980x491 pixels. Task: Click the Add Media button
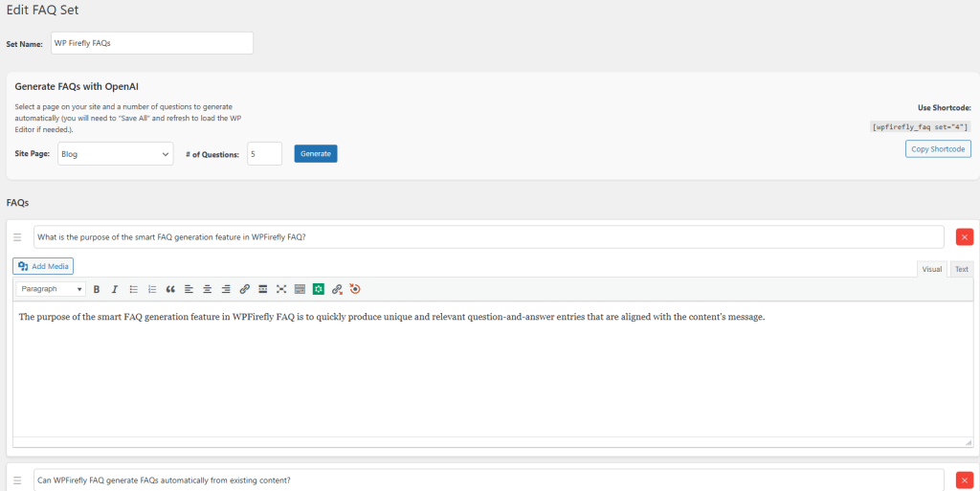click(x=43, y=266)
